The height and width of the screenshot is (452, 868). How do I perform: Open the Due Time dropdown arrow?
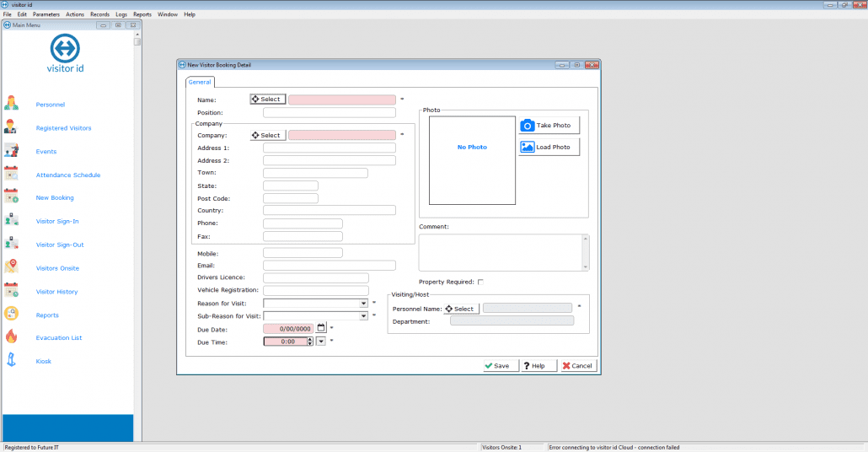[x=320, y=342]
